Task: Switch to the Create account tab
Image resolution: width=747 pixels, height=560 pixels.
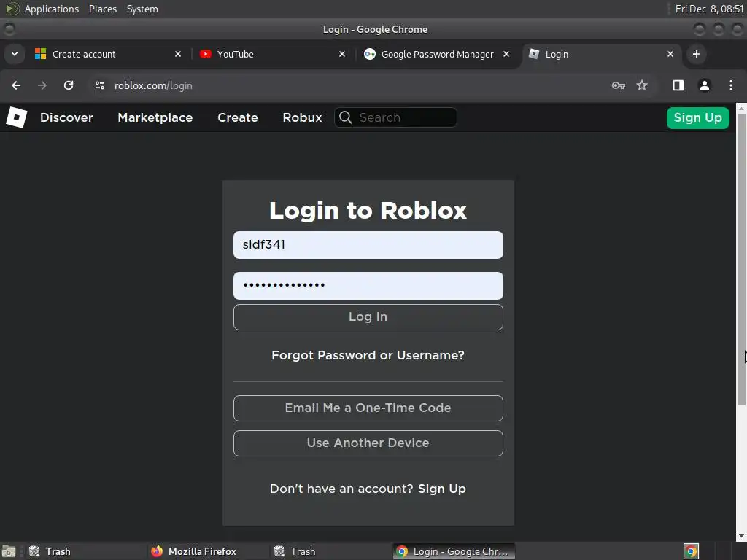Action: 108,54
